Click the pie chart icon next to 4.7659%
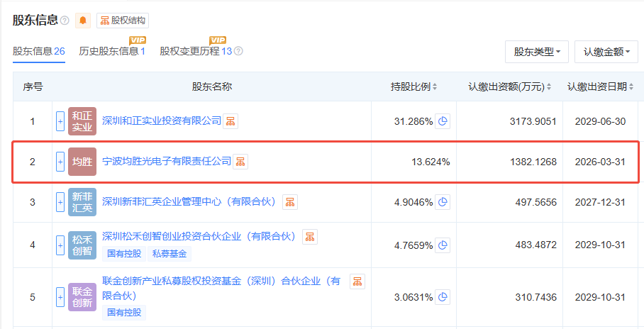 point(443,245)
